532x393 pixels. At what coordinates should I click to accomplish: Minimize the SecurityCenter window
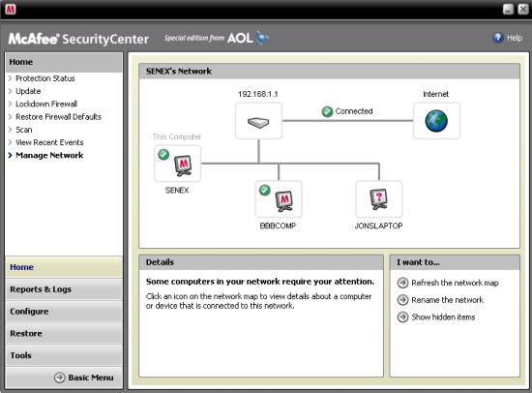click(x=508, y=9)
